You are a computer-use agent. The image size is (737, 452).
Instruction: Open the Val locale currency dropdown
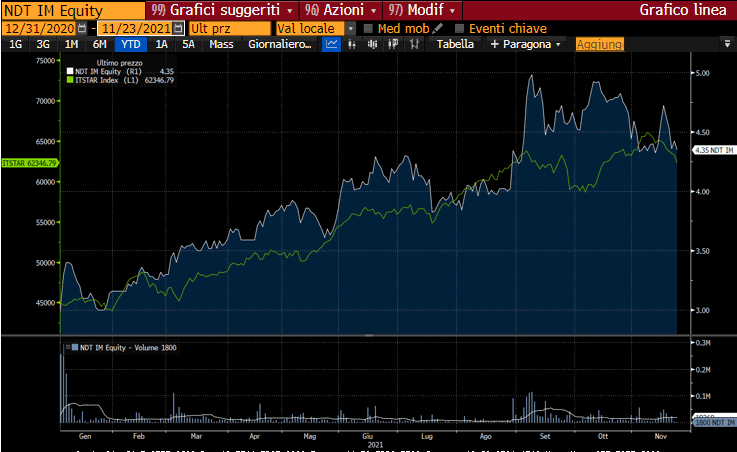point(351,28)
